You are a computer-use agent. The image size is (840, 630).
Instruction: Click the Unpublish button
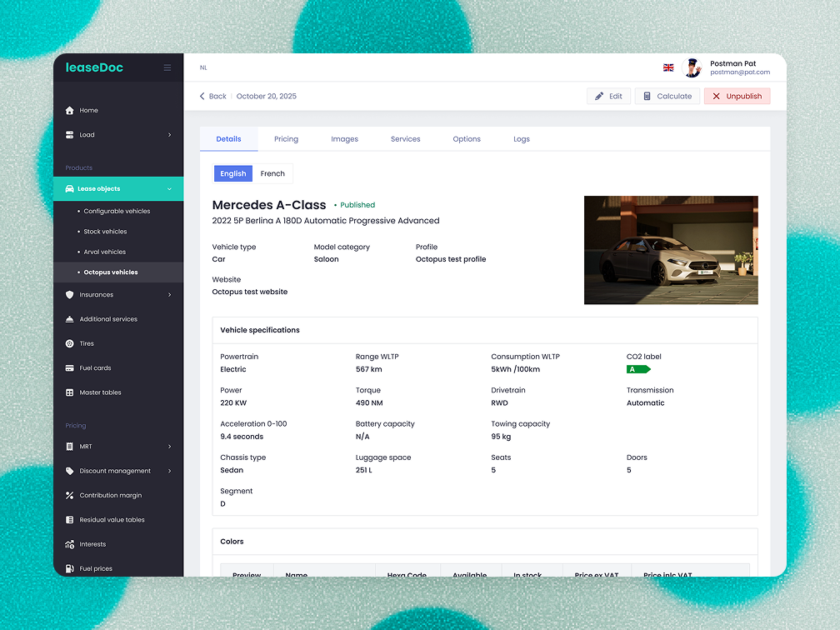click(737, 96)
